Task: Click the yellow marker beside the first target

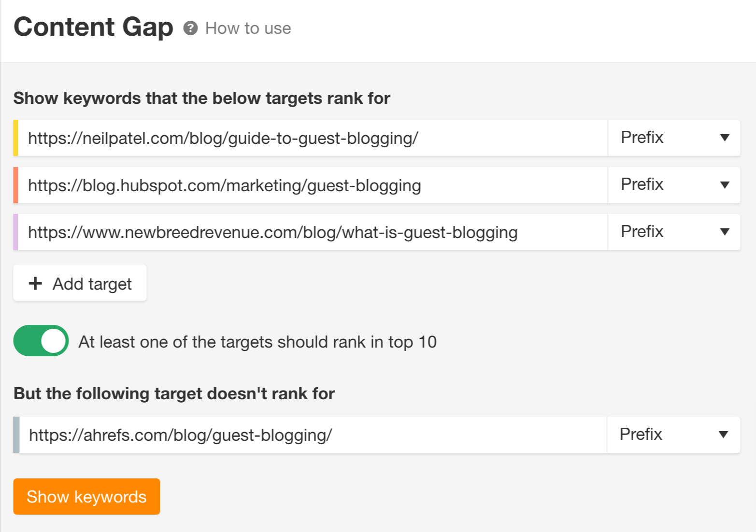Action: 16,138
